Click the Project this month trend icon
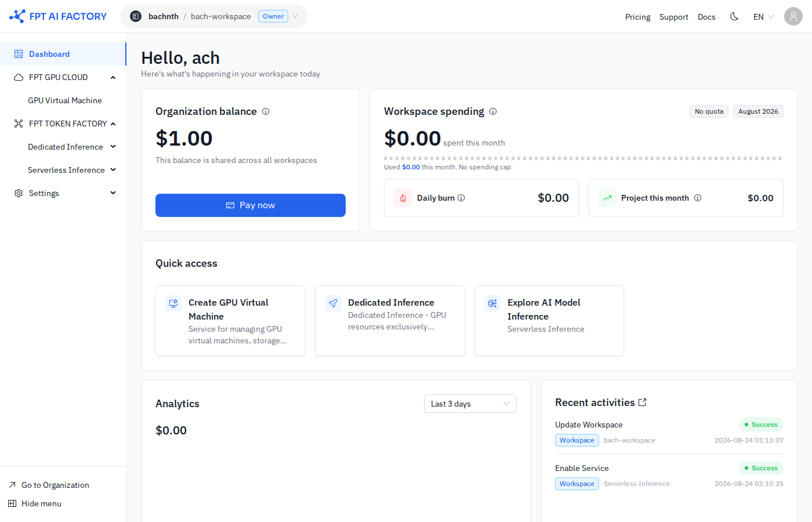 point(607,198)
